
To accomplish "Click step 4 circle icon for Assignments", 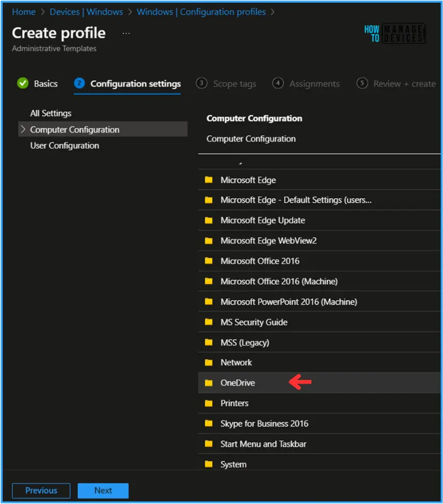I will 278,83.
